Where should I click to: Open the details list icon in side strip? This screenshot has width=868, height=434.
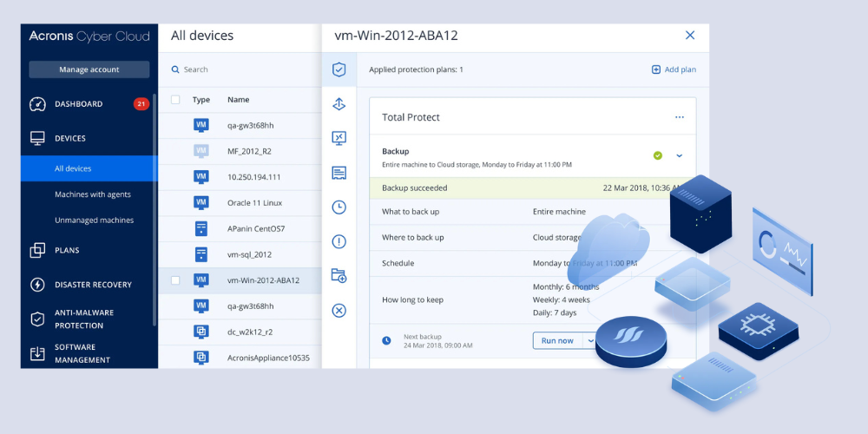pyautogui.click(x=339, y=173)
